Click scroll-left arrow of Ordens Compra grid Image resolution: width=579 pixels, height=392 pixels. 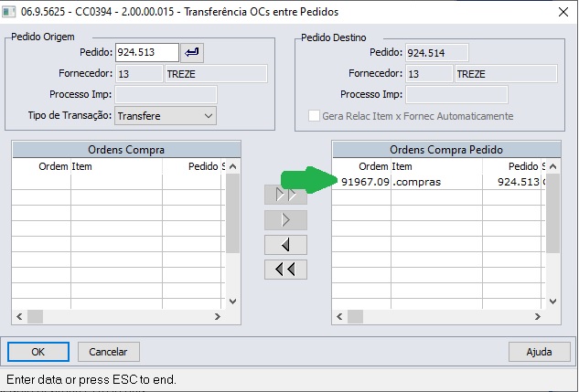click(x=19, y=316)
